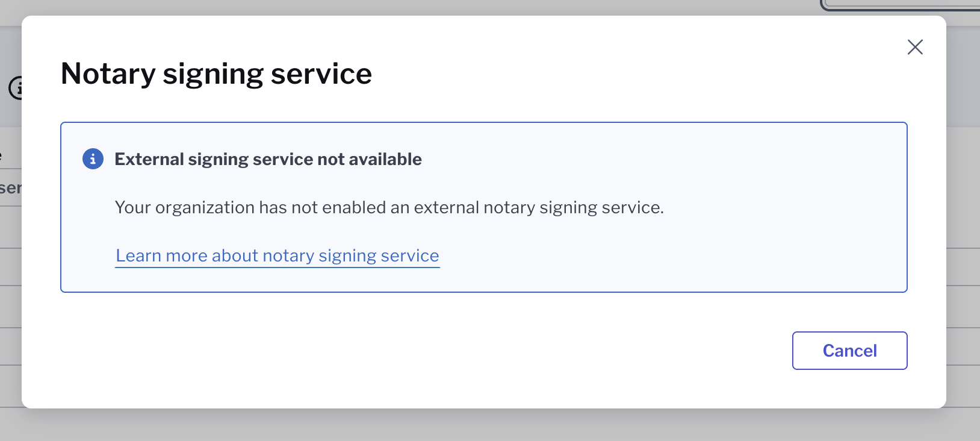Click the dimmed backdrop below the dialog
The width and height of the screenshot is (980, 441).
[482, 425]
